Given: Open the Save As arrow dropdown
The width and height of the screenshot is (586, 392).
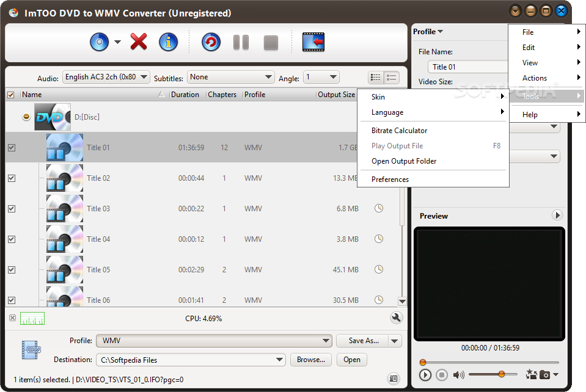Looking at the screenshot, I should pyautogui.click(x=394, y=341).
